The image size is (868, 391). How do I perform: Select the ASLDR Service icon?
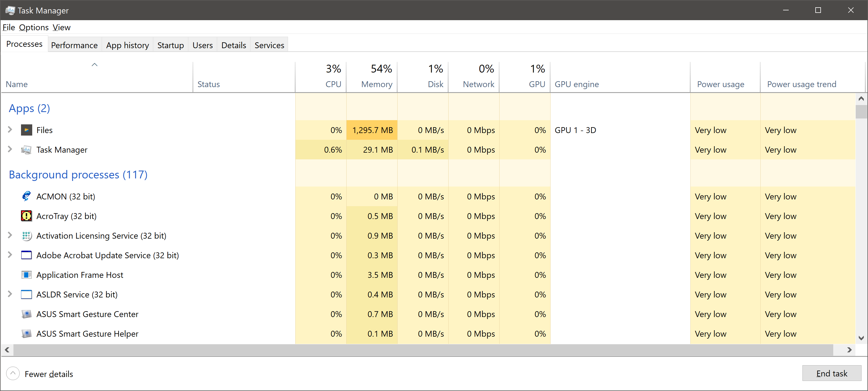tap(26, 294)
